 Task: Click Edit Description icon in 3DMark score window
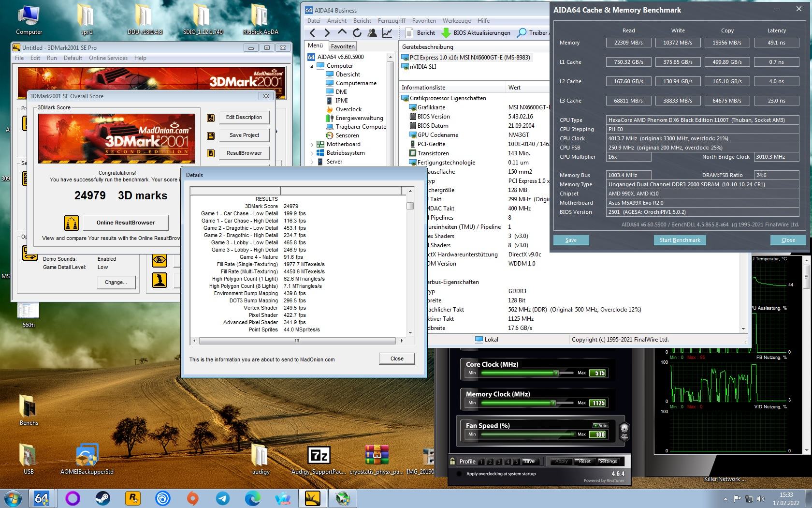point(211,118)
